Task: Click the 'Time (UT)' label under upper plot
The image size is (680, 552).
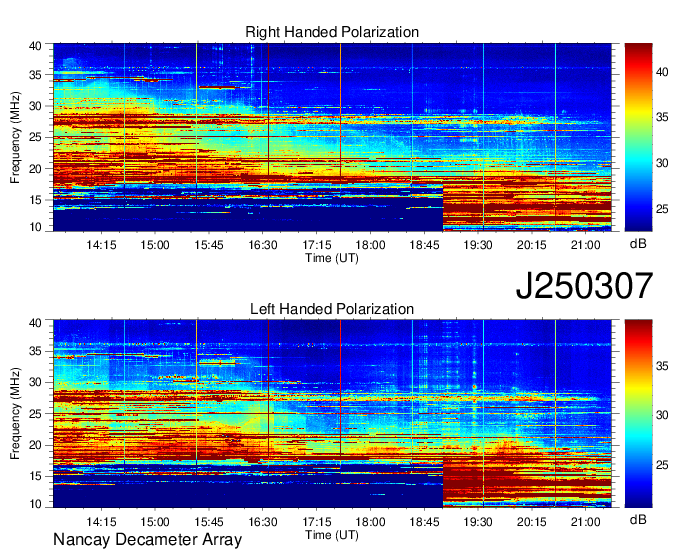Action: [332, 258]
